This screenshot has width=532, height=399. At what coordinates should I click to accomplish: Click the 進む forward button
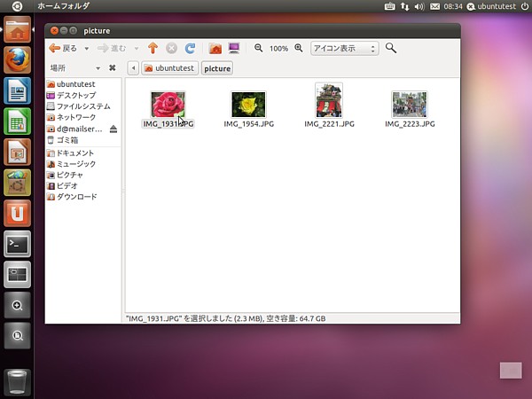point(112,48)
